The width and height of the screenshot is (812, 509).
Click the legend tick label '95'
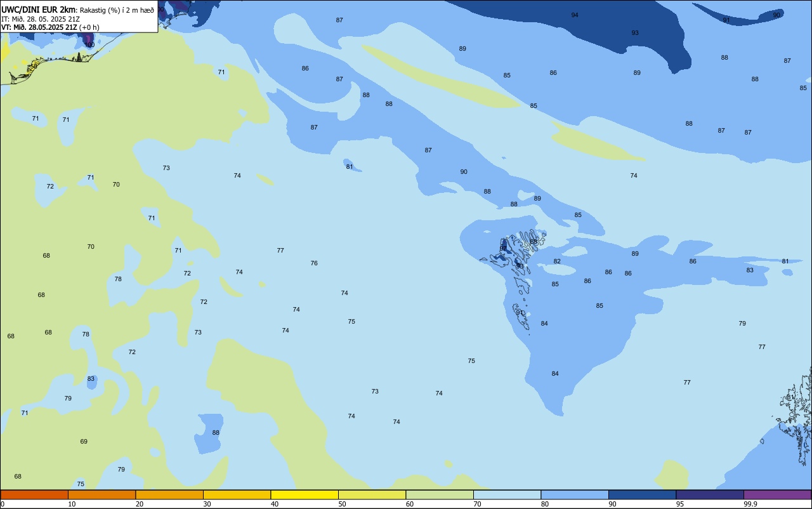tap(680, 504)
